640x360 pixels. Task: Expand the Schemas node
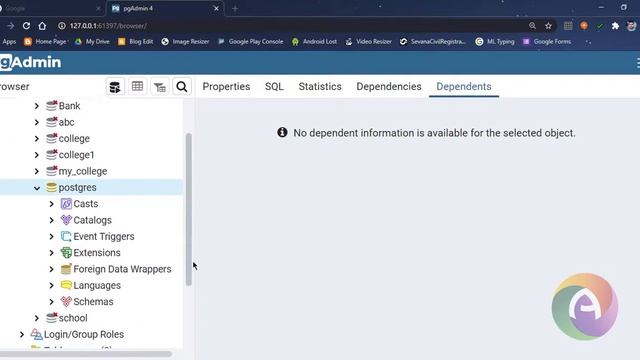click(51, 302)
